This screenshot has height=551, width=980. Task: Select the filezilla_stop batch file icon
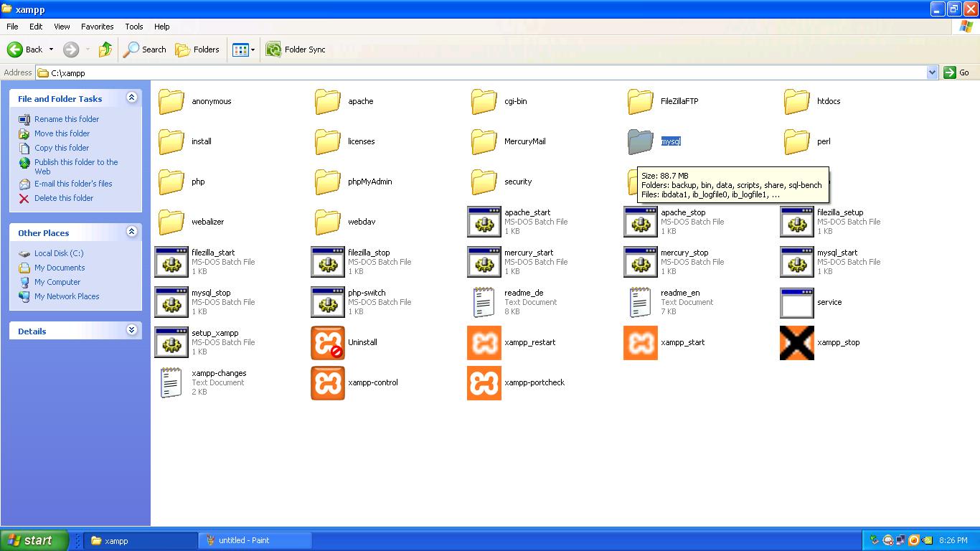328,263
